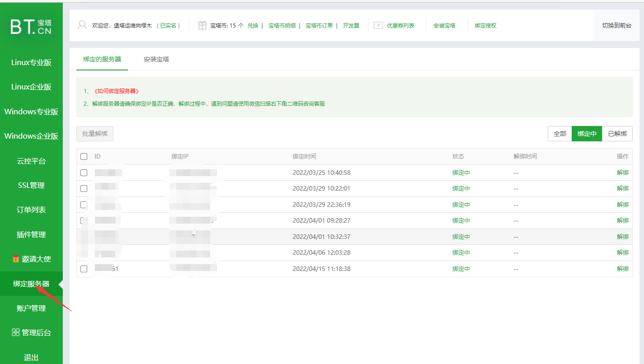Open Windows企业版 in the sidebar
The image size is (644, 364).
(x=31, y=136)
